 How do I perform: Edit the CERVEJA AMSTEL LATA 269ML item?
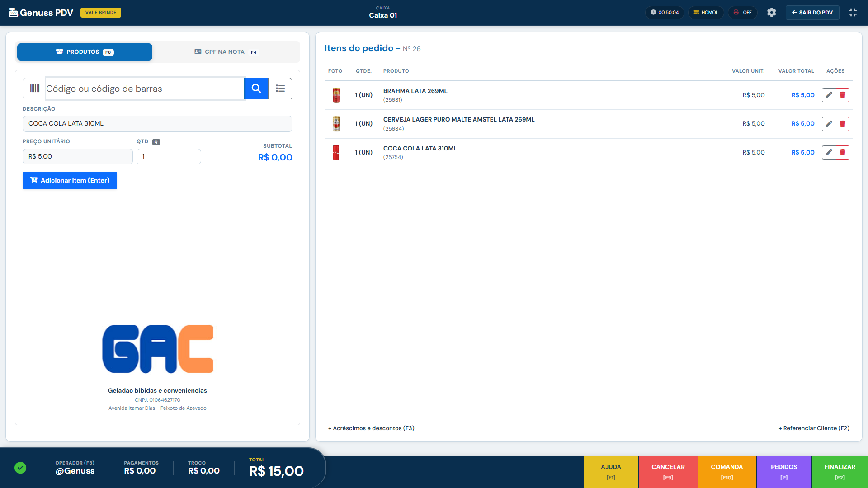[829, 124]
